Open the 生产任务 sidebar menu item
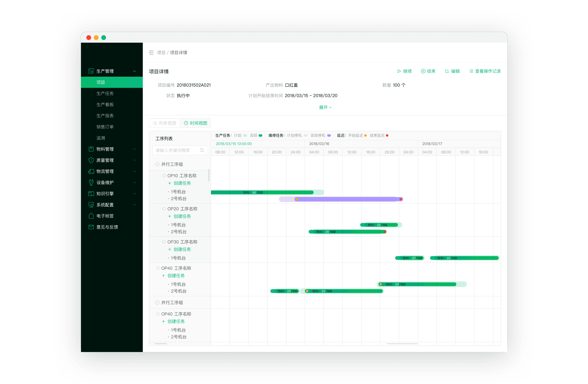This screenshot has height=384, width=588. 105,93
